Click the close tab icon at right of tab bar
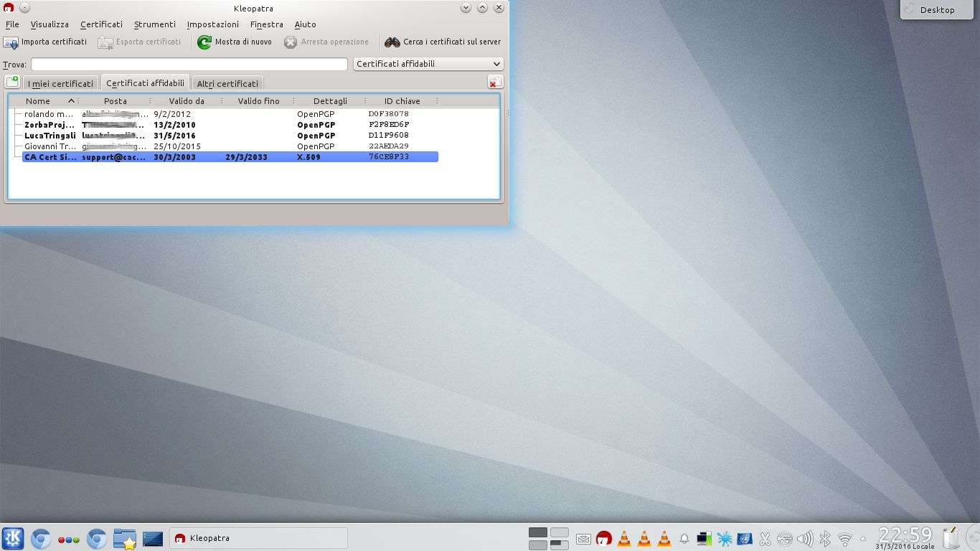This screenshot has width=980, height=551. [x=494, y=83]
